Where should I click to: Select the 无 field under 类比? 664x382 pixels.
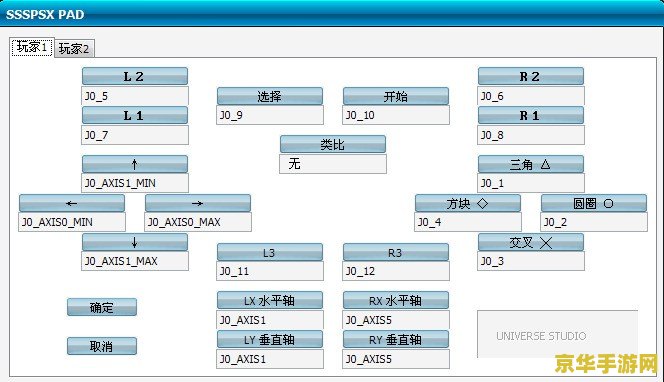[x=333, y=163]
